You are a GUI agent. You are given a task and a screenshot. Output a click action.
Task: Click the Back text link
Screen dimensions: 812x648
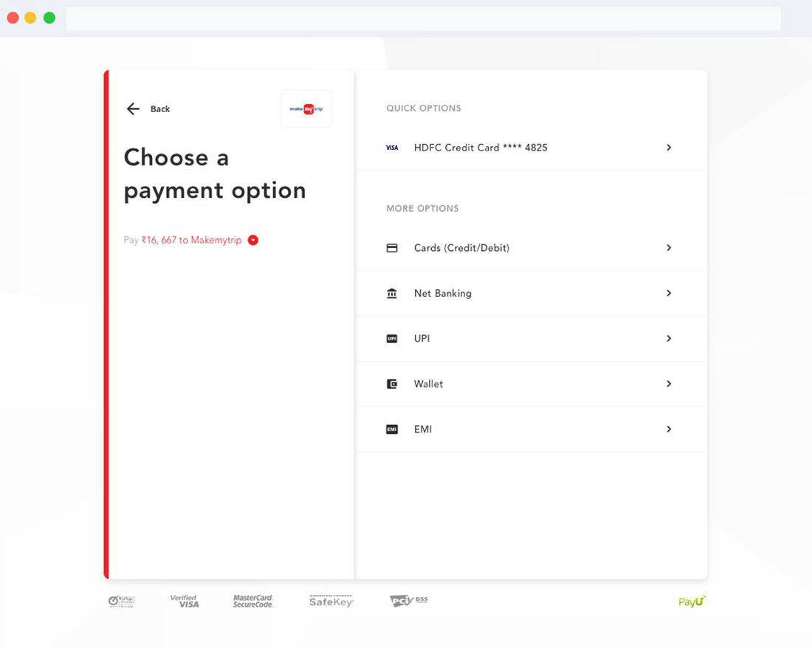(160, 109)
